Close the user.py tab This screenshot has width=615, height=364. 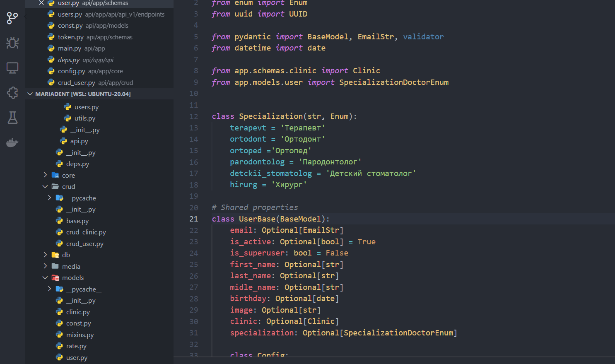click(x=40, y=3)
